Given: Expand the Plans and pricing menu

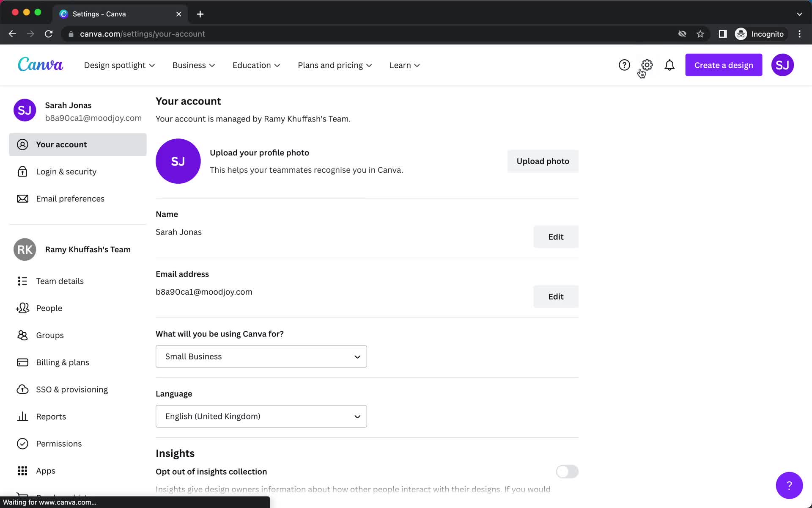Looking at the screenshot, I should click(x=335, y=65).
